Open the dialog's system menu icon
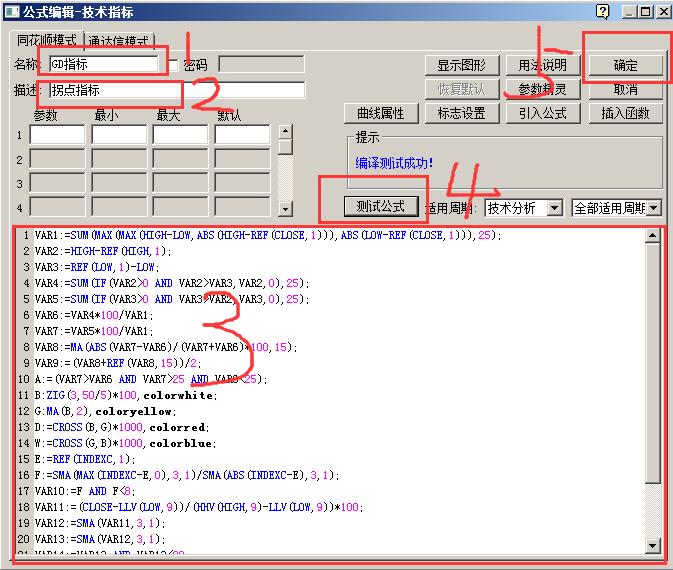This screenshot has width=673, height=570. 12,12
